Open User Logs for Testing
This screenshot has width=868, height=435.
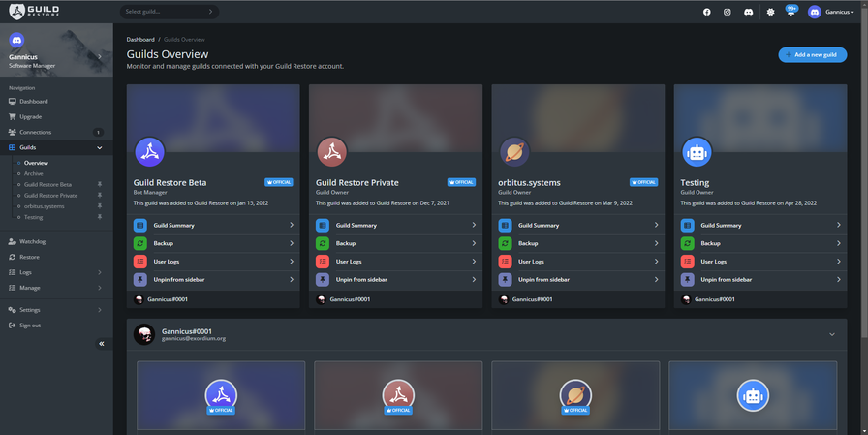[x=760, y=262]
